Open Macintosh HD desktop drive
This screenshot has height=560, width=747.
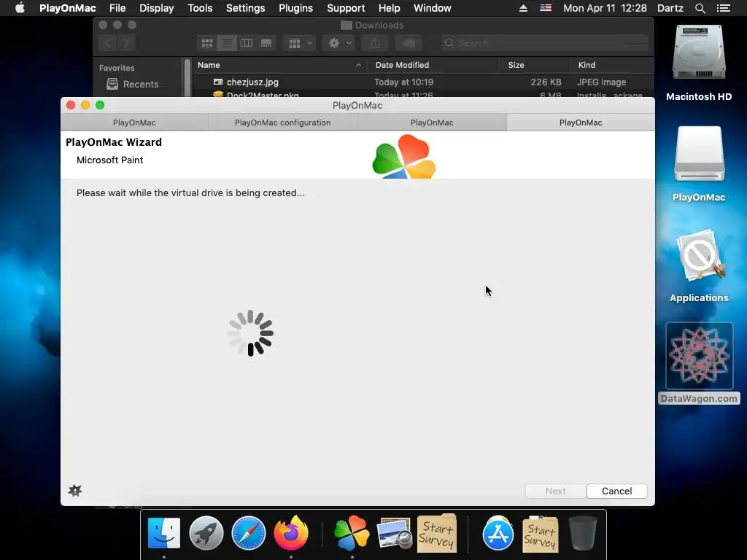(x=699, y=53)
